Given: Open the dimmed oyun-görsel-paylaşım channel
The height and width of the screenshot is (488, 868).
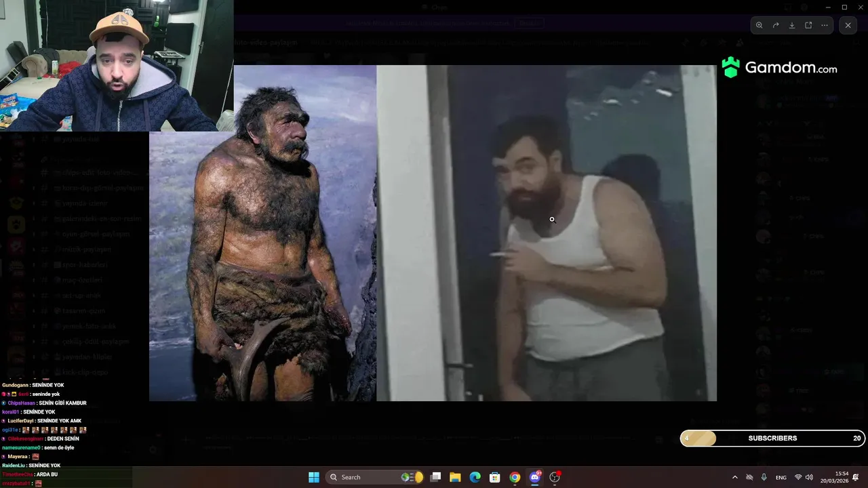Looking at the screenshot, I should click(x=96, y=234).
